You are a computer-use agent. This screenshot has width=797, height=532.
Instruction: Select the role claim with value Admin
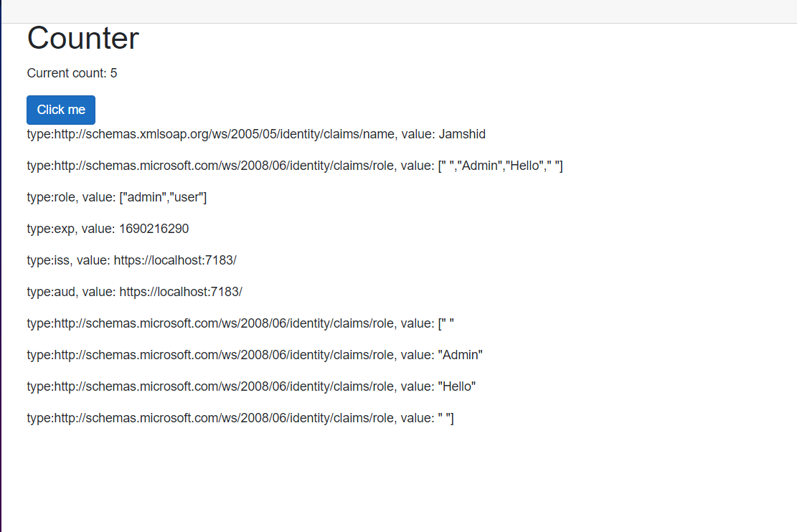(x=255, y=355)
